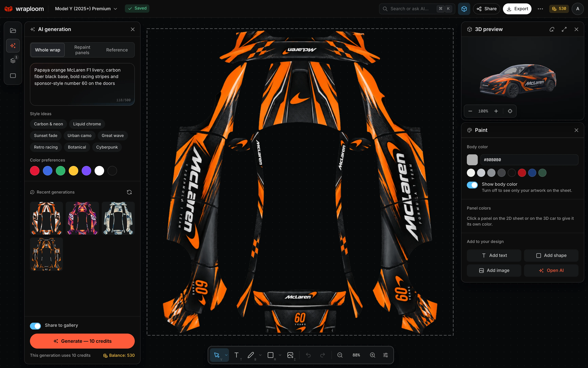The width and height of the screenshot is (588, 368).
Task: Choose the Botanical style chip
Action: [77, 147]
